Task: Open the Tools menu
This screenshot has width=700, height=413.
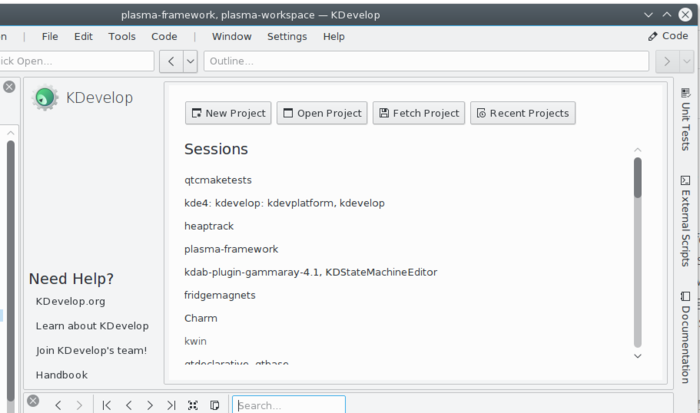Action: [x=121, y=37]
